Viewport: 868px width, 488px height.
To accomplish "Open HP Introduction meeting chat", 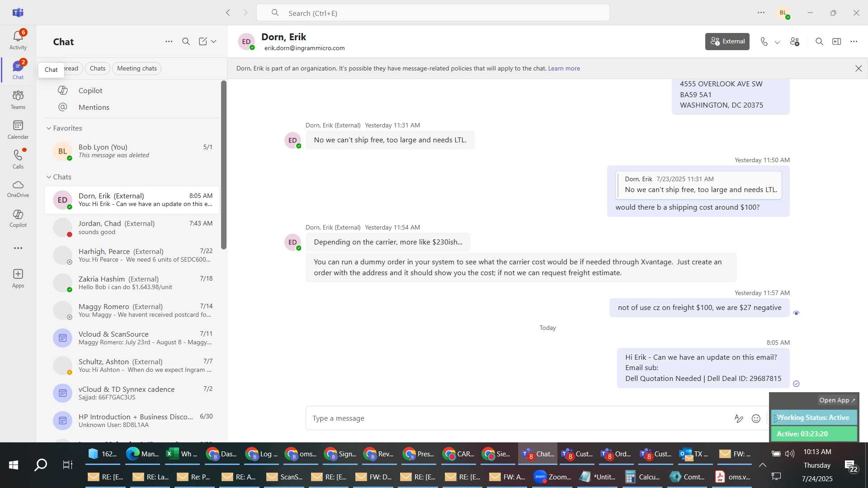I will pyautogui.click(x=132, y=420).
